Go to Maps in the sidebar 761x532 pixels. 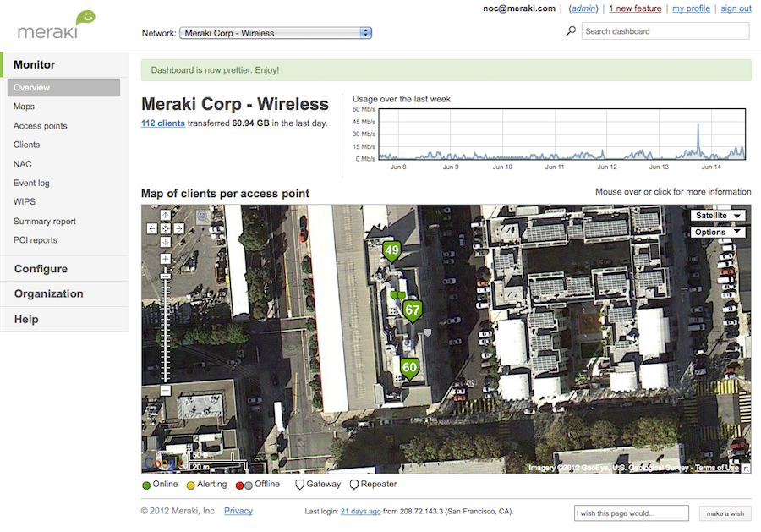point(24,107)
